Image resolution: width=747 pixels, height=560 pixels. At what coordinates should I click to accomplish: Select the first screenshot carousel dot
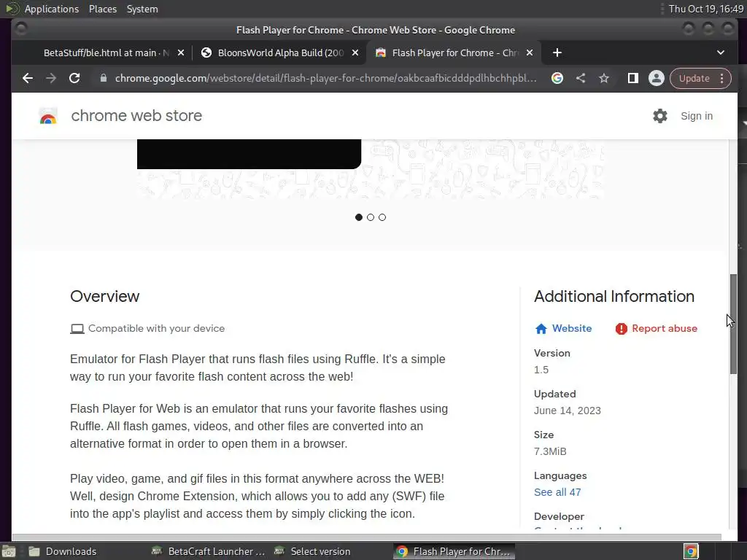(359, 217)
